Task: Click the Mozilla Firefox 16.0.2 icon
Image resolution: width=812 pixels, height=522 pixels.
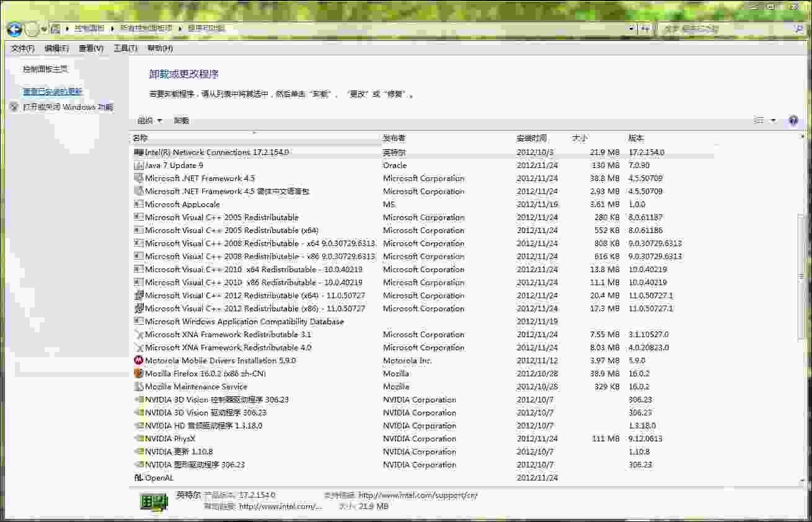Action: point(139,373)
